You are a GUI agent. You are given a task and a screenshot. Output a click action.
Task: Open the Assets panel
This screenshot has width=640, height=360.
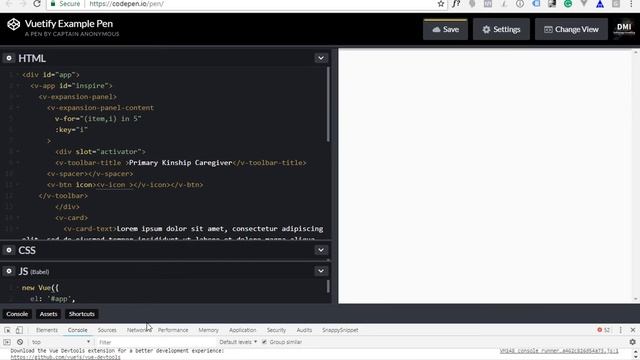click(48, 314)
